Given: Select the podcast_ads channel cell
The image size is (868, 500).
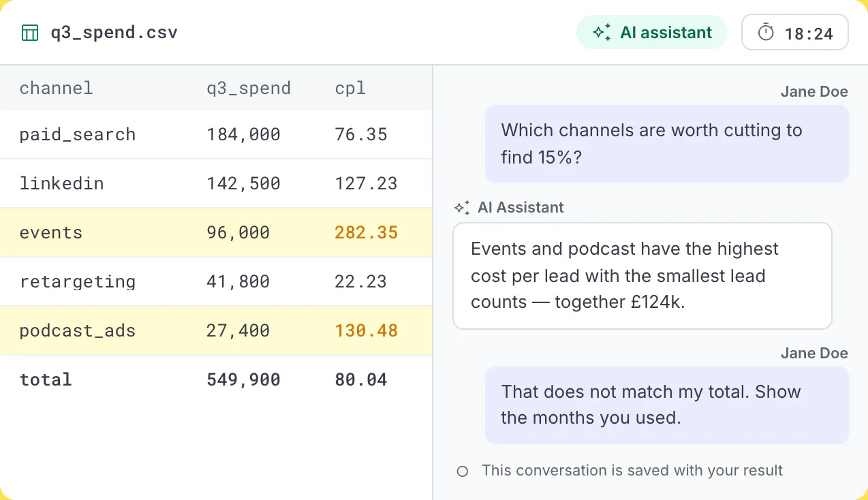Looking at the screenshot, I should point(78,331).
